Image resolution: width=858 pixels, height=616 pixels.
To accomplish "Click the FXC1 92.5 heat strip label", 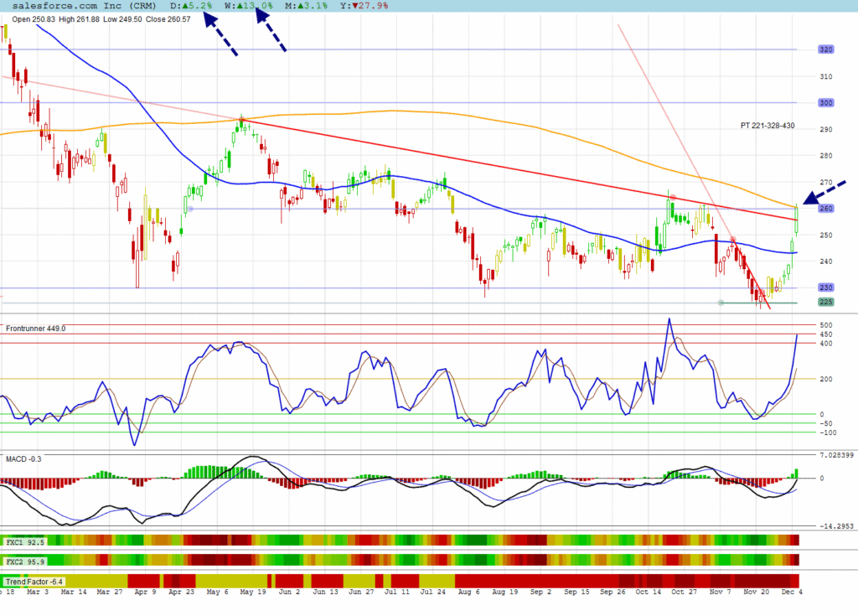I will pyautogui.click(x=25, y=542).
